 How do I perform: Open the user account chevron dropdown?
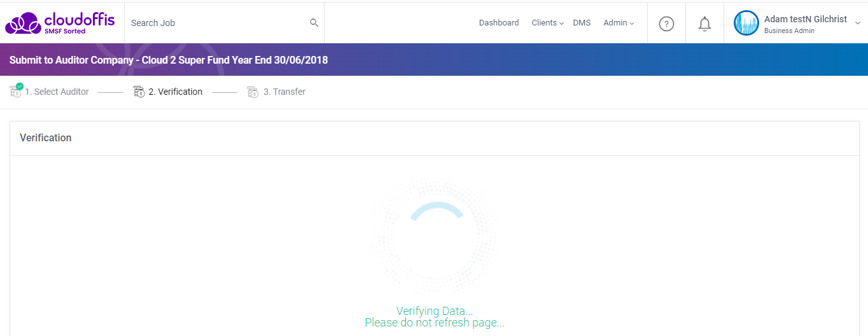tap(857, 24)
